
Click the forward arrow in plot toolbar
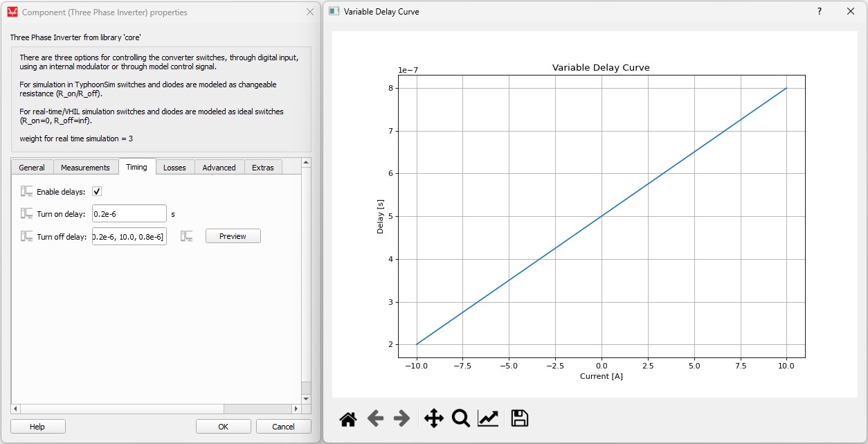coord(402,418)
